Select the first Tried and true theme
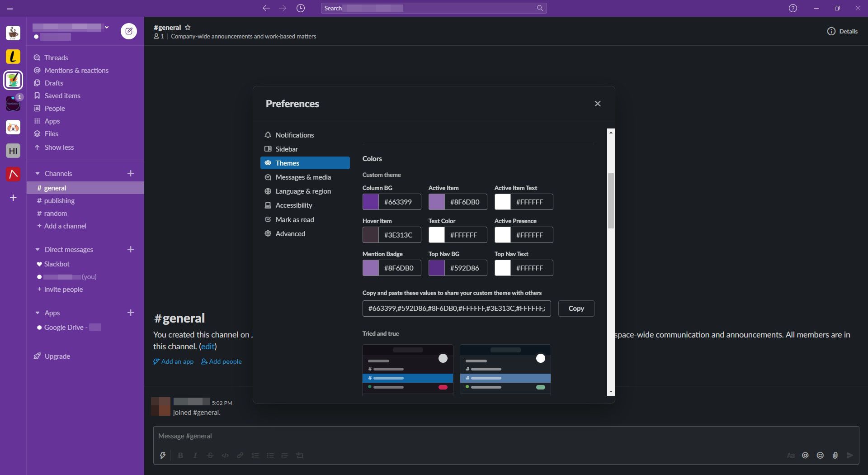868x475 pixels. (407, 370)
